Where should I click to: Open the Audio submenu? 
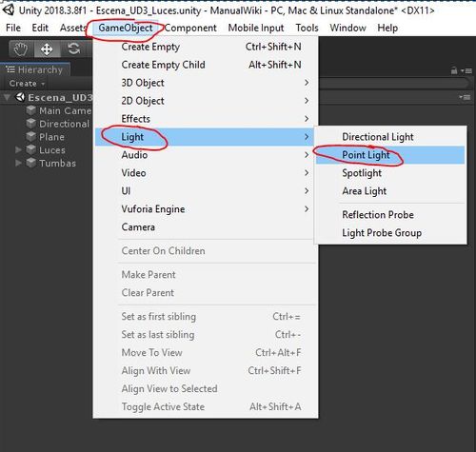[205, 155]
